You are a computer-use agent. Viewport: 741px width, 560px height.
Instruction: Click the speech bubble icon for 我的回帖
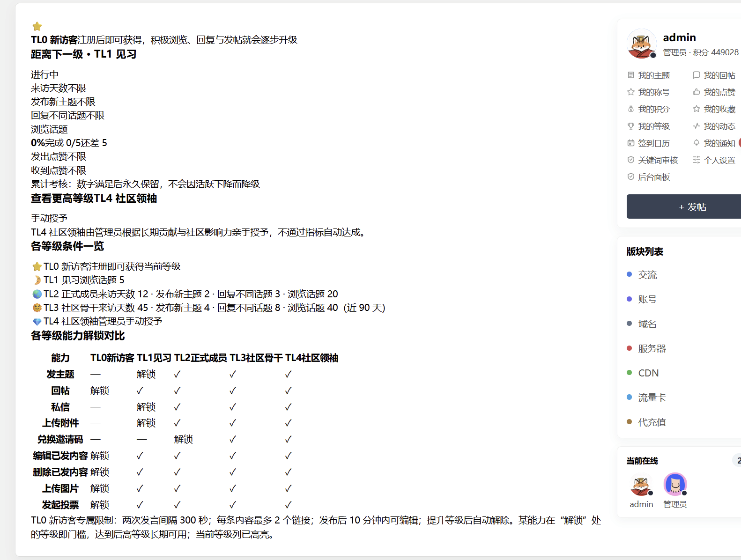click(697, 75)
